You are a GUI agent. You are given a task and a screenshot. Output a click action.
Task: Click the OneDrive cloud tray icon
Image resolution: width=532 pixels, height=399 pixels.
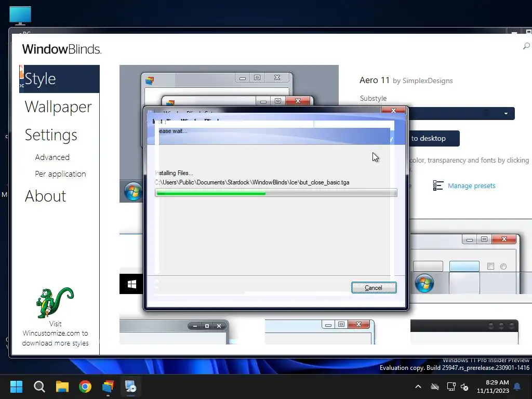[435, 387]
